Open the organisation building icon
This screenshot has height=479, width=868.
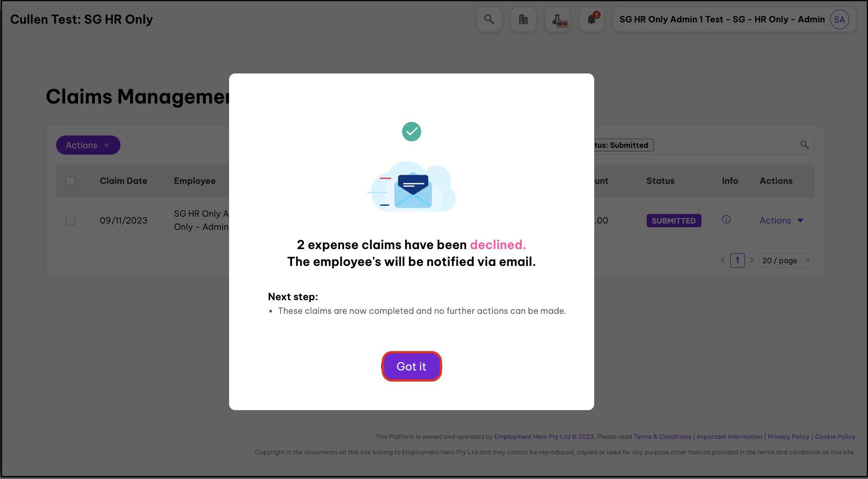[x=523, y=20]
